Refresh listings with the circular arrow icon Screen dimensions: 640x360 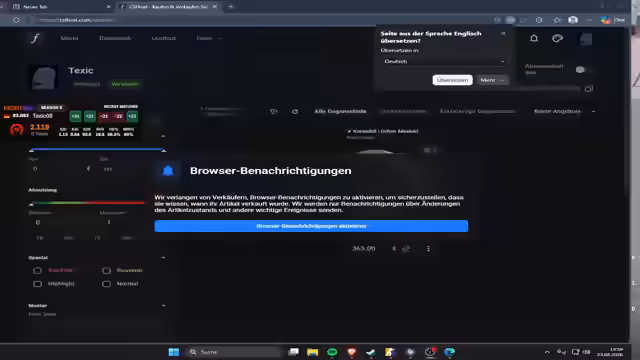coord(295,111)
